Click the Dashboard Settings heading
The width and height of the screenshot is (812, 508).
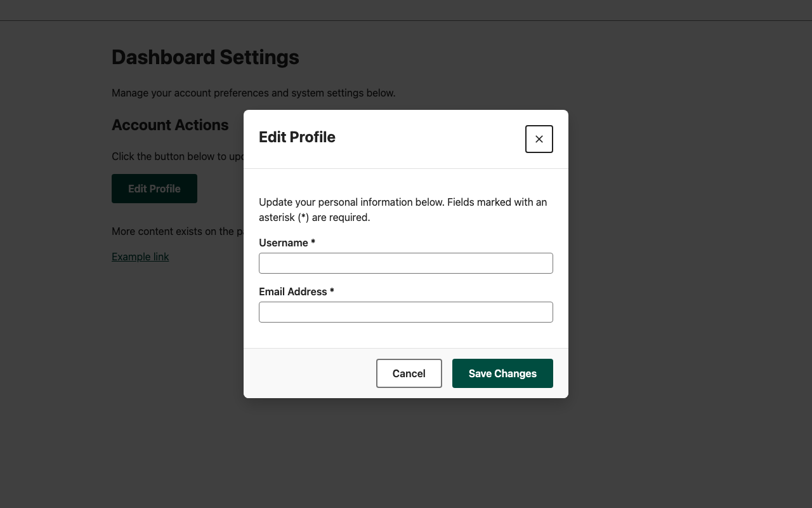[205, 57]
